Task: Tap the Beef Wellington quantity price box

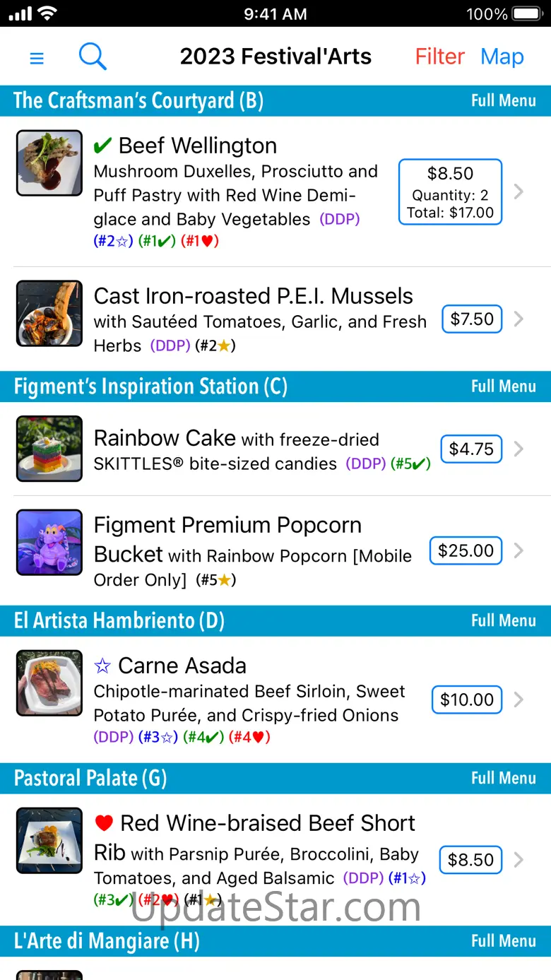Action: (450, 192)
